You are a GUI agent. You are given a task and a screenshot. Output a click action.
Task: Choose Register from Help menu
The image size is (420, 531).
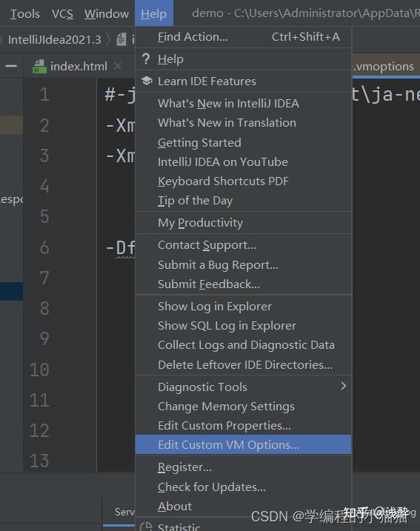pos(243,467)
